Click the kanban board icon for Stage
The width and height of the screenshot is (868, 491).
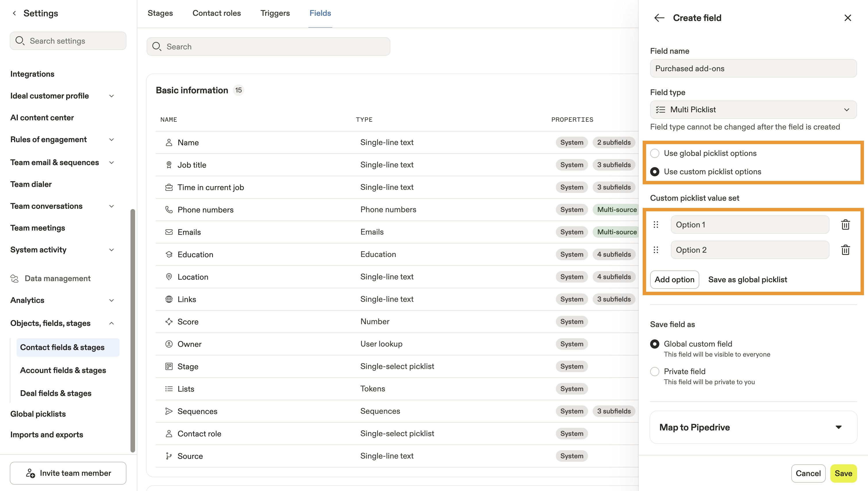169,367
